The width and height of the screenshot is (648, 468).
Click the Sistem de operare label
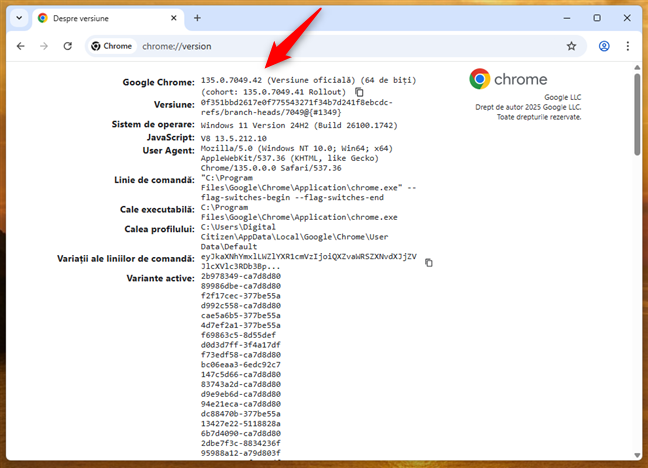coord(153,124)
